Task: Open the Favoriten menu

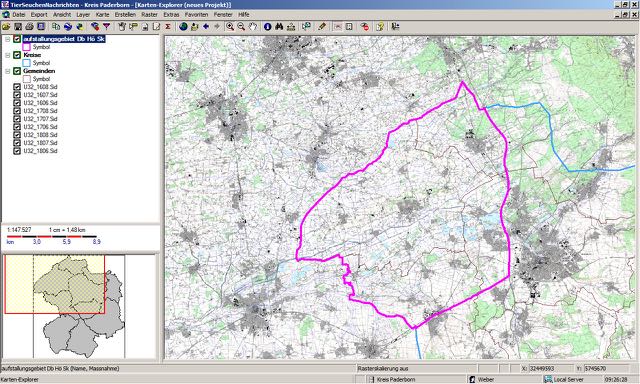Action: (x=196, y=14)
